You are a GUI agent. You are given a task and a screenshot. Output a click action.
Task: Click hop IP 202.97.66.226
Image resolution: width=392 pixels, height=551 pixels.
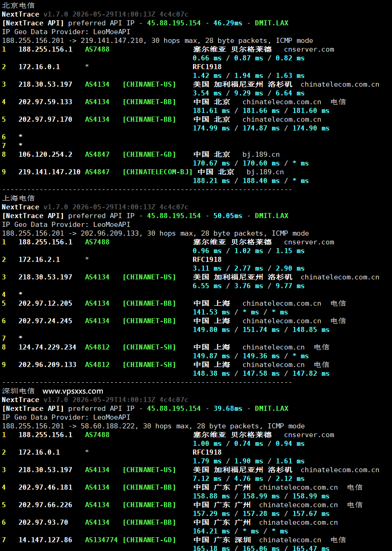[x=45, y=504]
